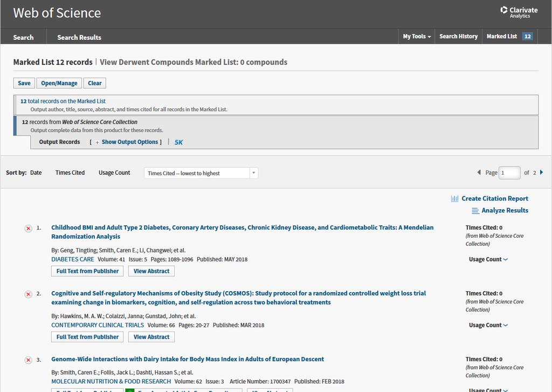Sort by Date
552x392 pixels.
pos(36,173)
